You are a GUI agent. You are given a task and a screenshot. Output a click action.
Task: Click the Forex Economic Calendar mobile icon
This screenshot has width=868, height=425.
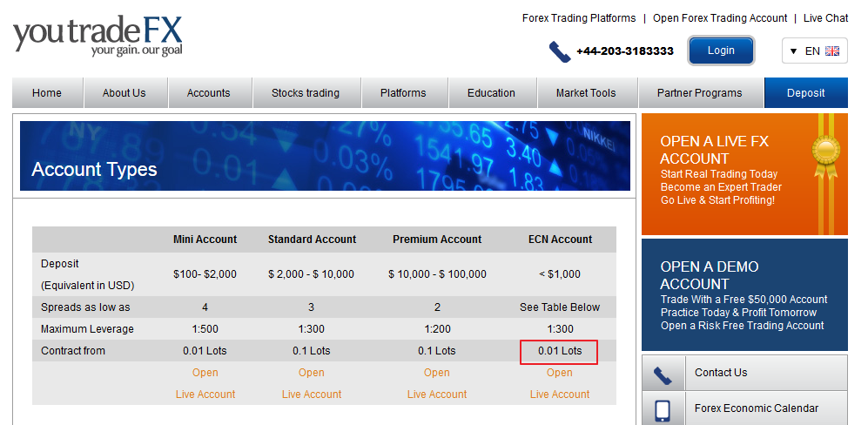pyautogui.click(x=663, y=410)
